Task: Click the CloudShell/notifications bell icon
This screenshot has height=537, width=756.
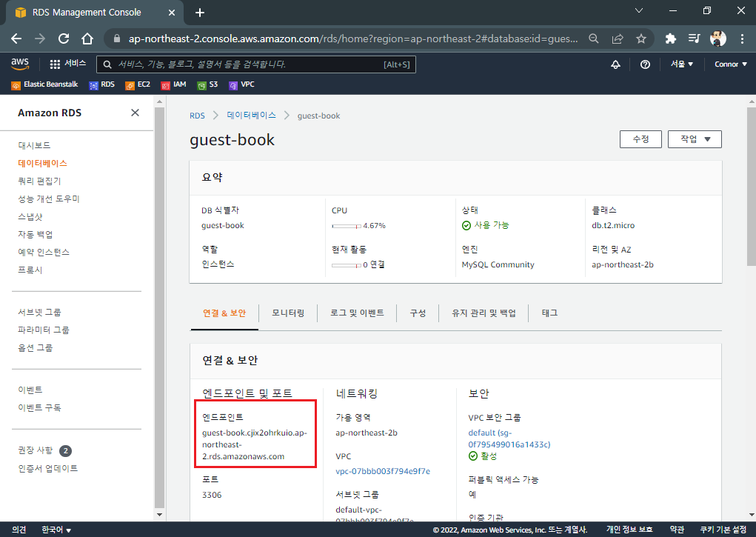Action: pos(615,64)
